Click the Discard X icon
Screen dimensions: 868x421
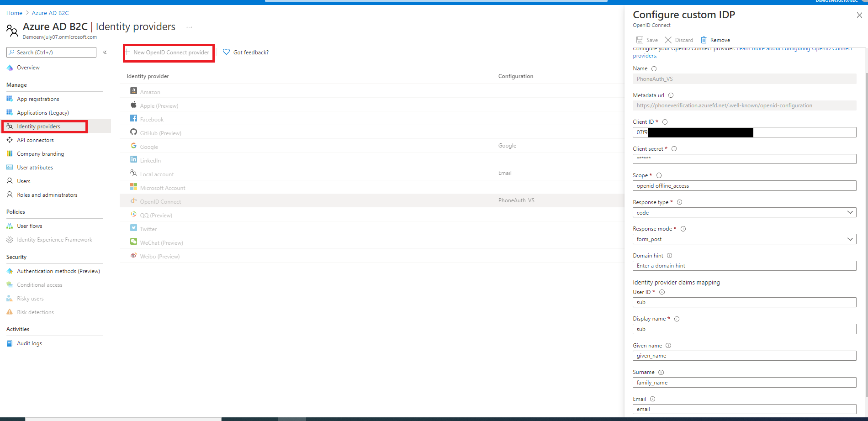coord(668,40)
